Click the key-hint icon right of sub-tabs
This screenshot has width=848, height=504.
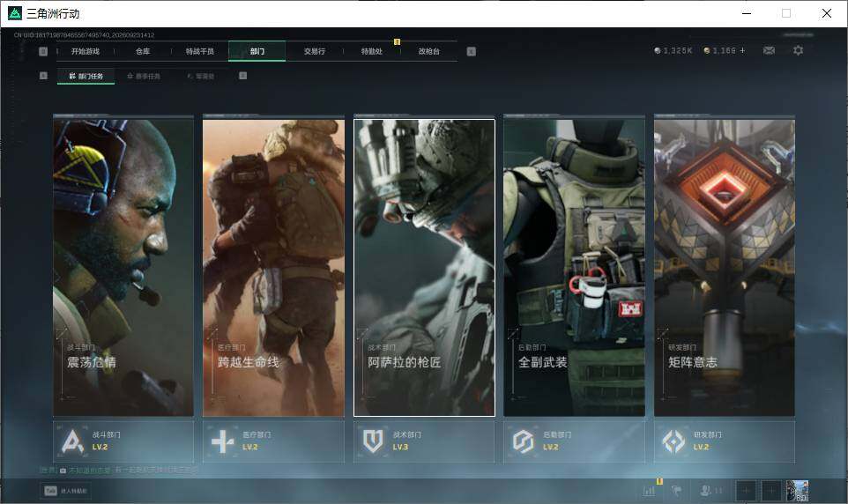[242, 76]
